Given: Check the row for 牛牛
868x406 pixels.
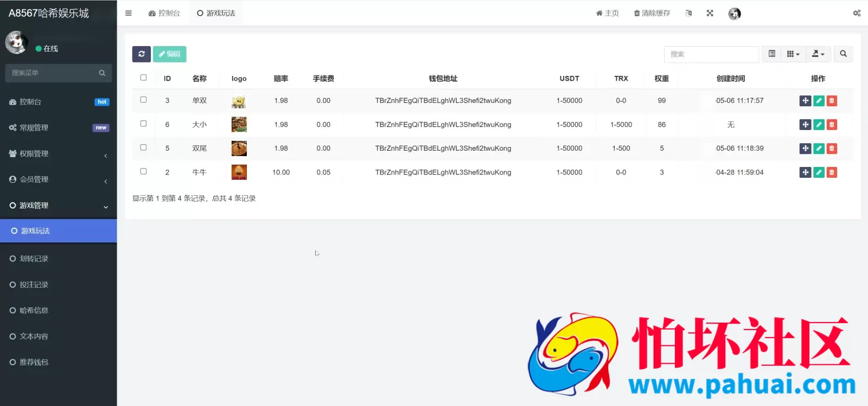Looking at the screenshot, I should (x=143, y=171).
